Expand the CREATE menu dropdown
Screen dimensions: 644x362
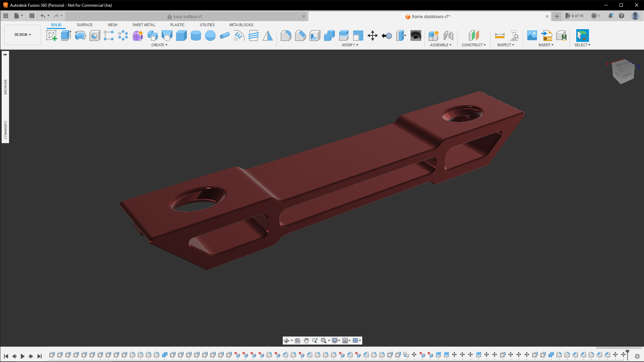click(159, 45)
